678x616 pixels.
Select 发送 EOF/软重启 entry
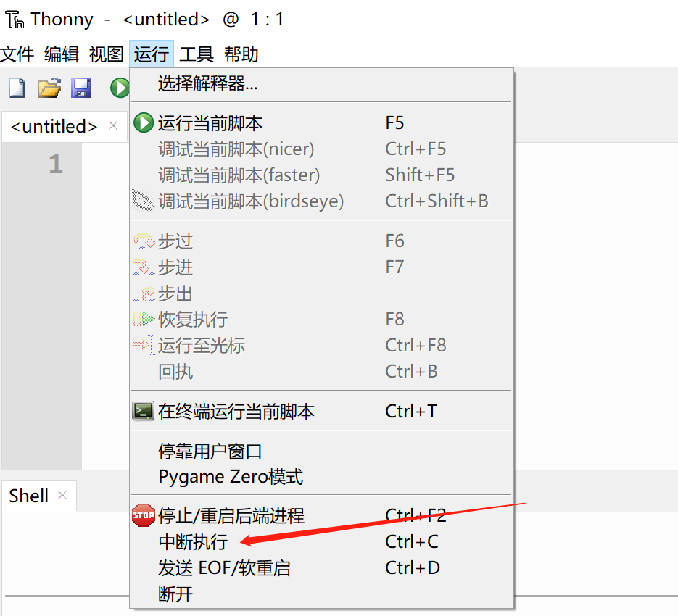(321, 567)
